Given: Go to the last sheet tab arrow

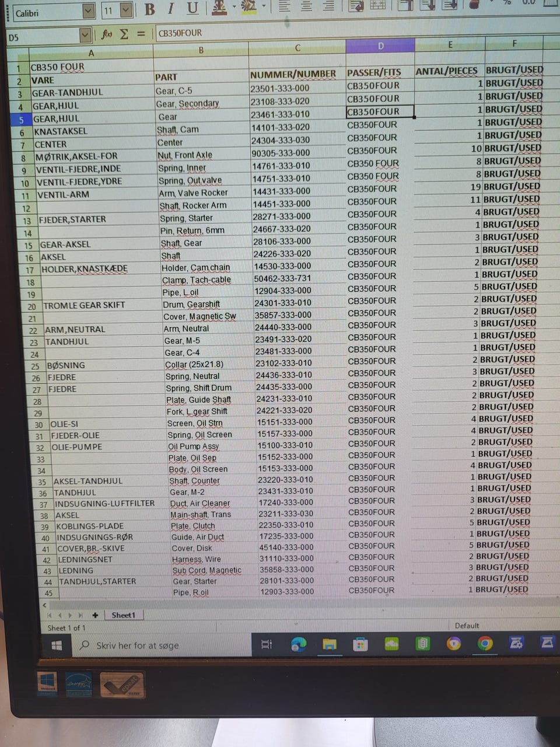Looking at the screenshot, I should [80, 615].
